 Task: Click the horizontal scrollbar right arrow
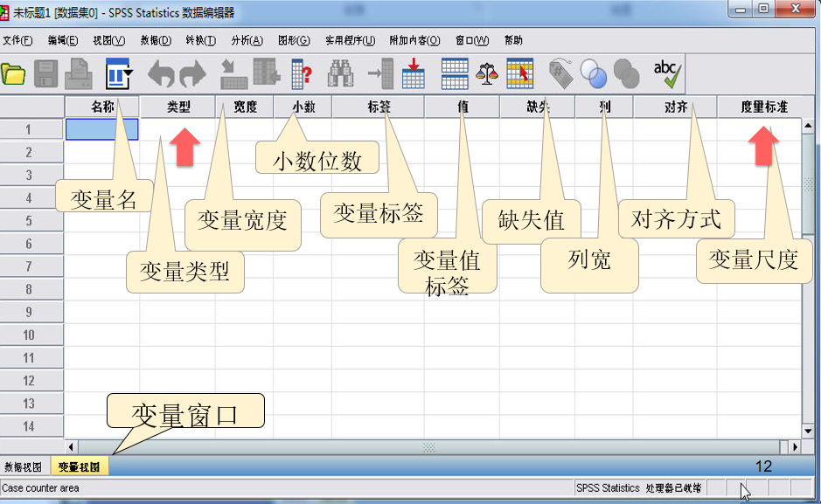pos(795,447)
